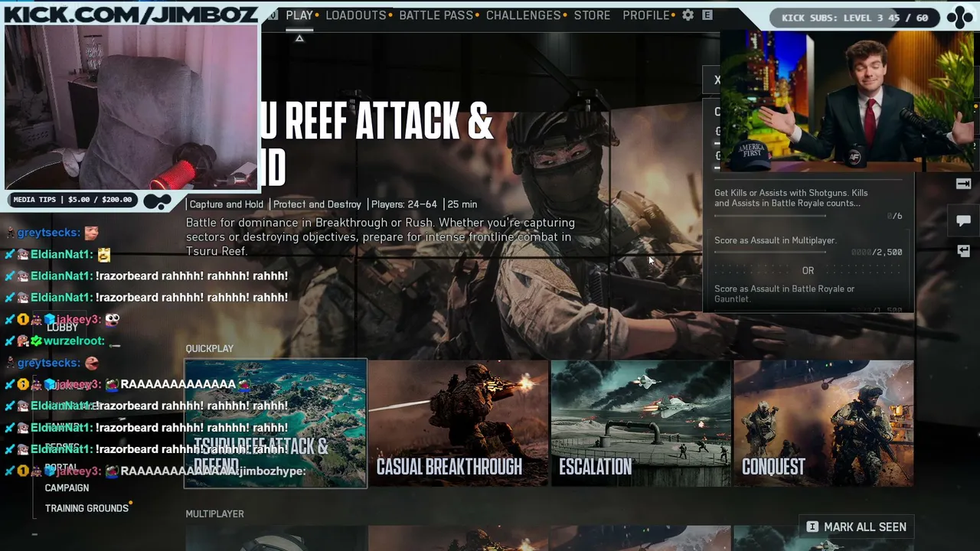Click the QUICKPLAY section heading
980x551 pixels.
tap(209, 348)
